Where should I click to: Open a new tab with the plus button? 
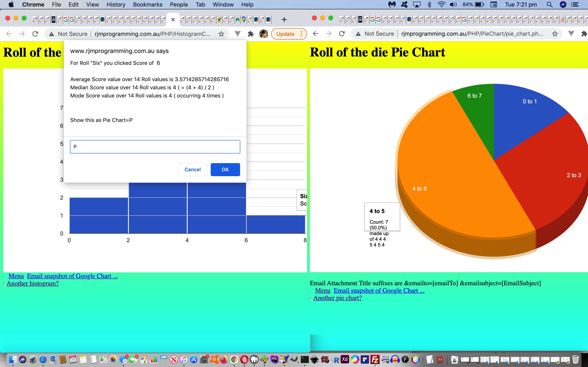coord(284,19)
